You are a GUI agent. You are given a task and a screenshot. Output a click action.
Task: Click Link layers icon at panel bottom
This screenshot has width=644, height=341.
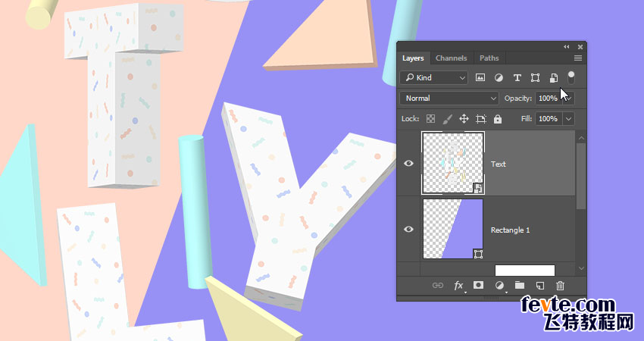click(438, 285)
